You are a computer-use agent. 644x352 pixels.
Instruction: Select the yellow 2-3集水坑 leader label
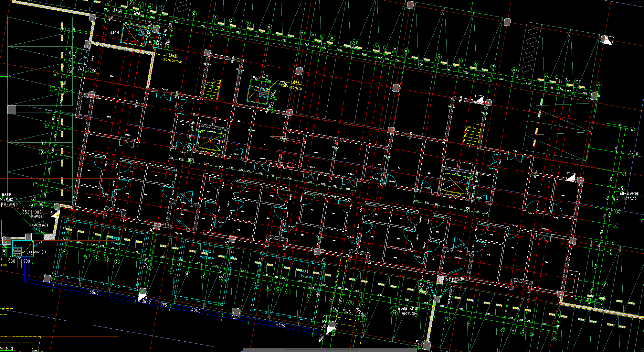(x=171, y=55)
